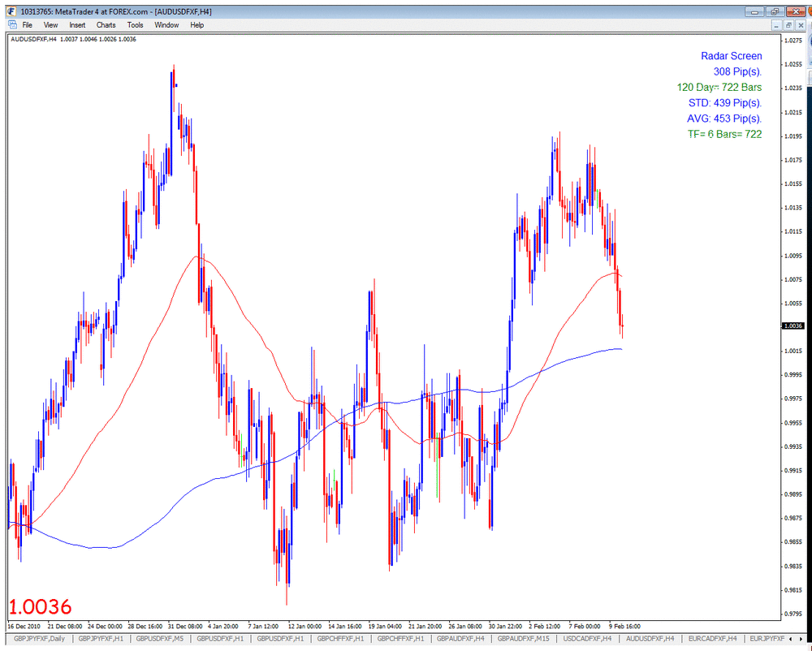Open the View menu
The image size is (812, 651).
point(50,25)
